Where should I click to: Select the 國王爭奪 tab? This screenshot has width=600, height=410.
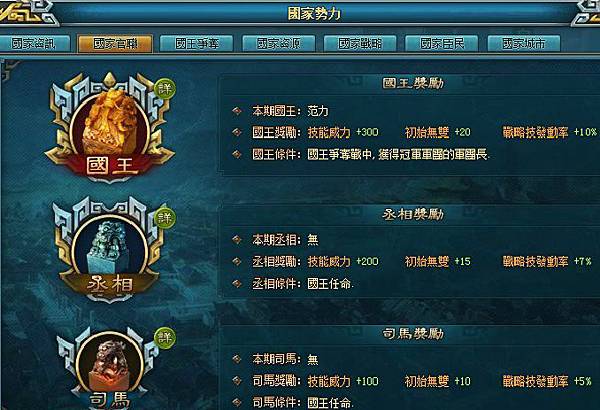[196, 44]
